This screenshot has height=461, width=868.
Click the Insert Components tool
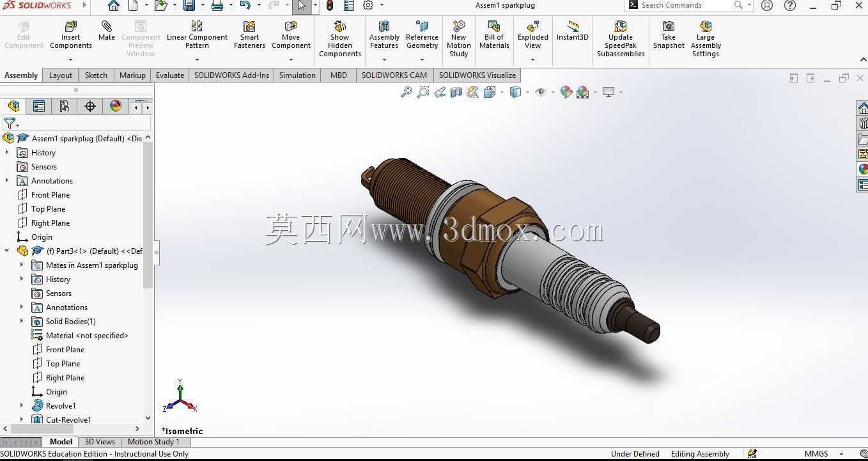[70, 35]
